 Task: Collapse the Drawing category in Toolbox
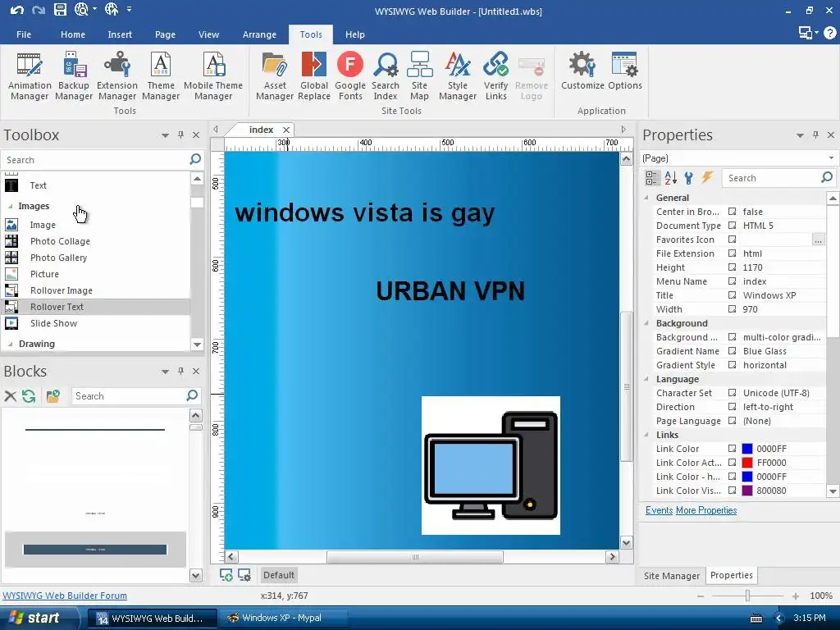(10, 344)
